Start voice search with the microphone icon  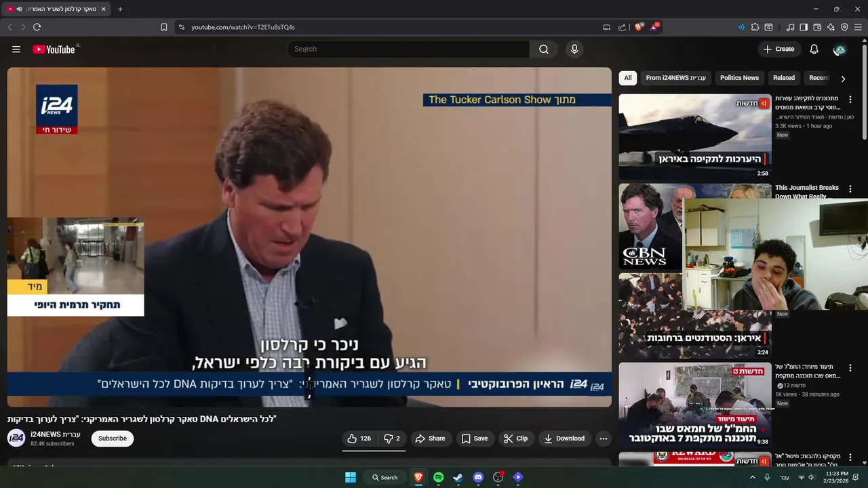coord(574,49)
